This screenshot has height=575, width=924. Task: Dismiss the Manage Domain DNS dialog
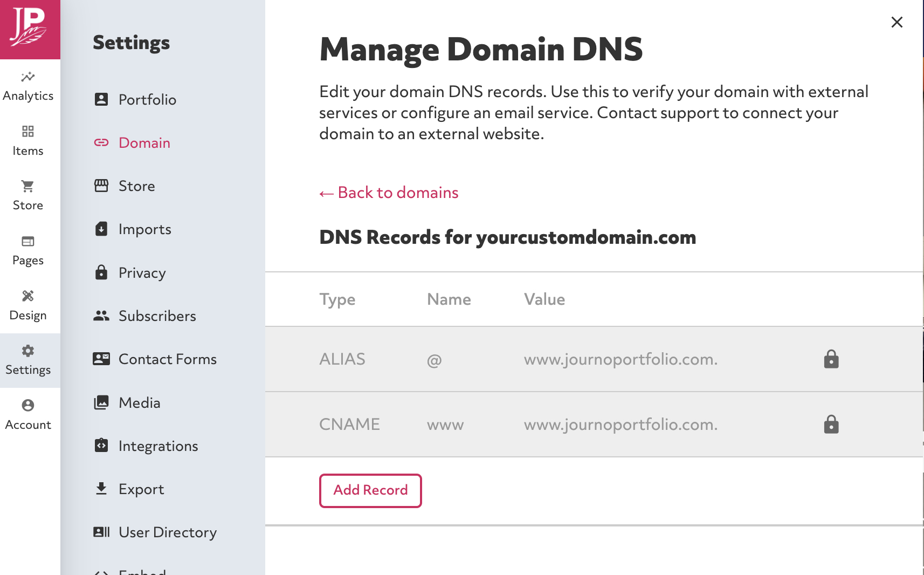click(897, 22)
